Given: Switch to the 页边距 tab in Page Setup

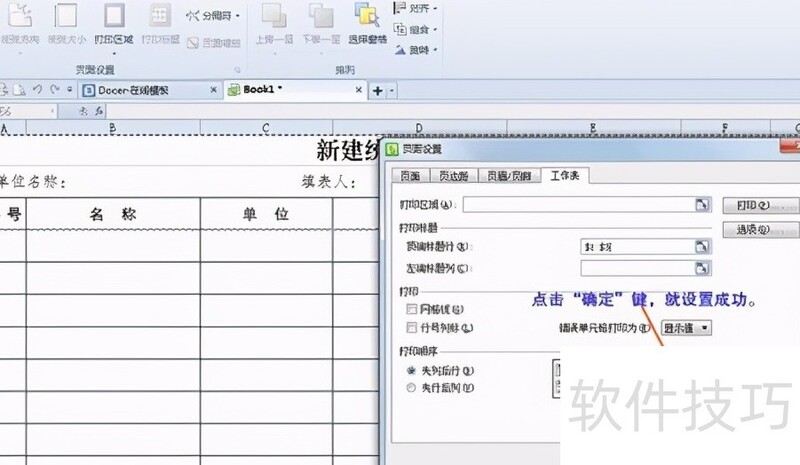Looking at the screenshot, I should click(x=454, y=176).
